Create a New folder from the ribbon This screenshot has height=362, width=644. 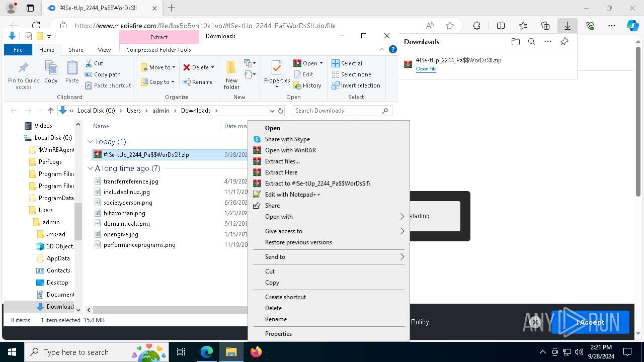[x=231, y=75]
